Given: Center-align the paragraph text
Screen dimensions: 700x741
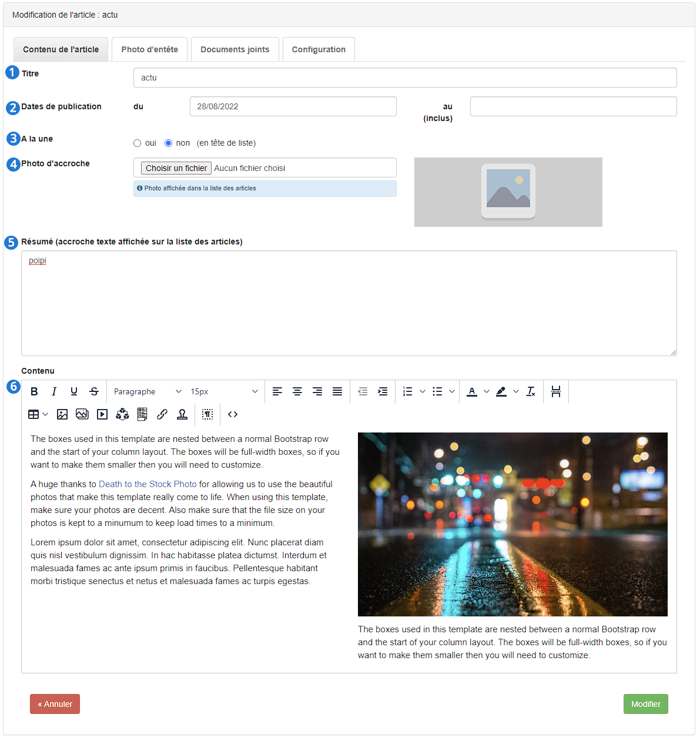Looking at the screenshot, I should coord(297,391).
